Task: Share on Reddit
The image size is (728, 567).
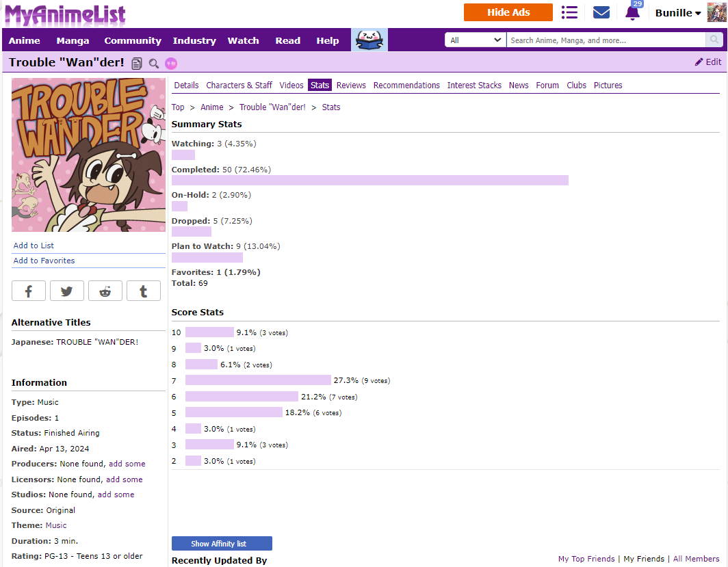Action: (105, 291)
